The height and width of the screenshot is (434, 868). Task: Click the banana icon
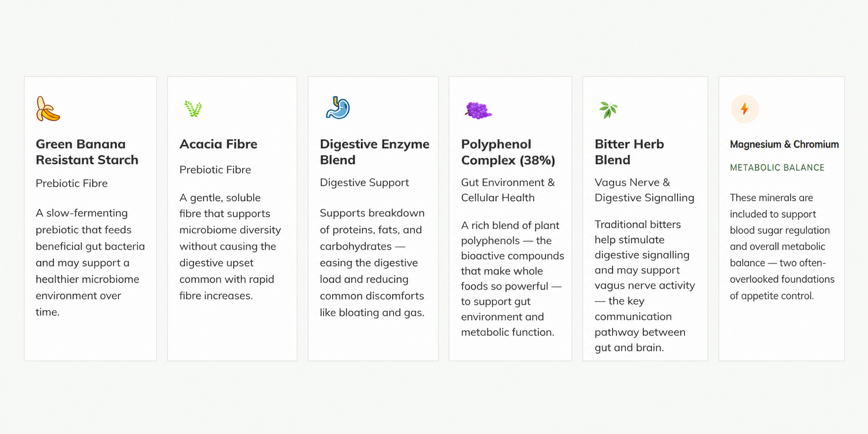[x=48, y=109]
